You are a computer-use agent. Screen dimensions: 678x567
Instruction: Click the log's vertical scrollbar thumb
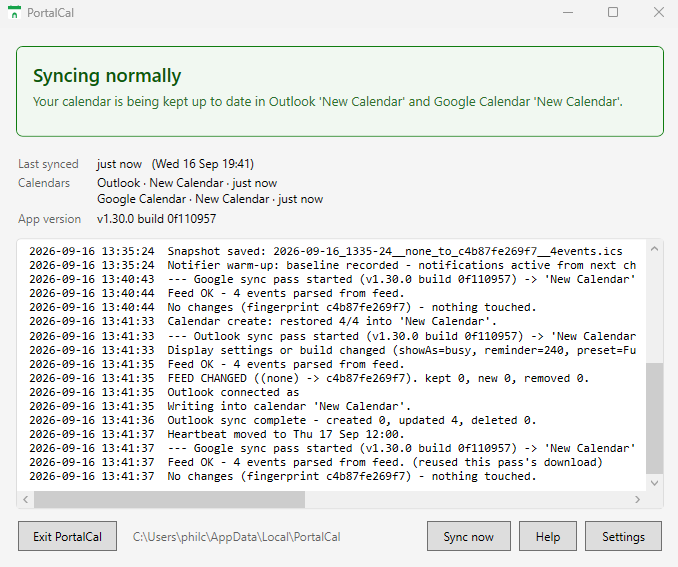654,418
